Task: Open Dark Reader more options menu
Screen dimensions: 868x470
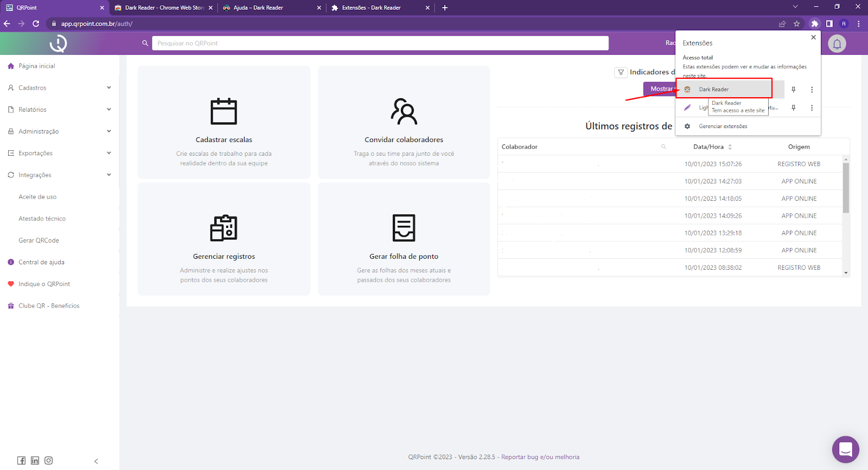Action: (812, 90)
